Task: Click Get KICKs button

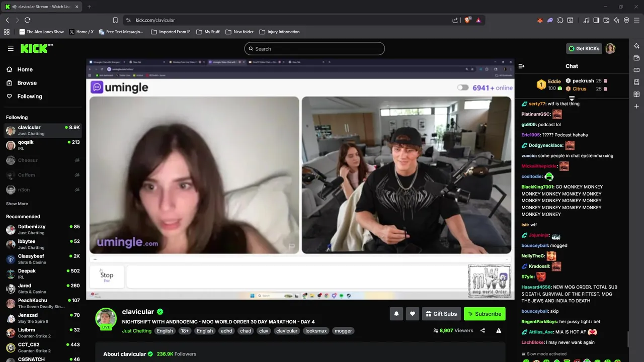Action: coord(584,49)
